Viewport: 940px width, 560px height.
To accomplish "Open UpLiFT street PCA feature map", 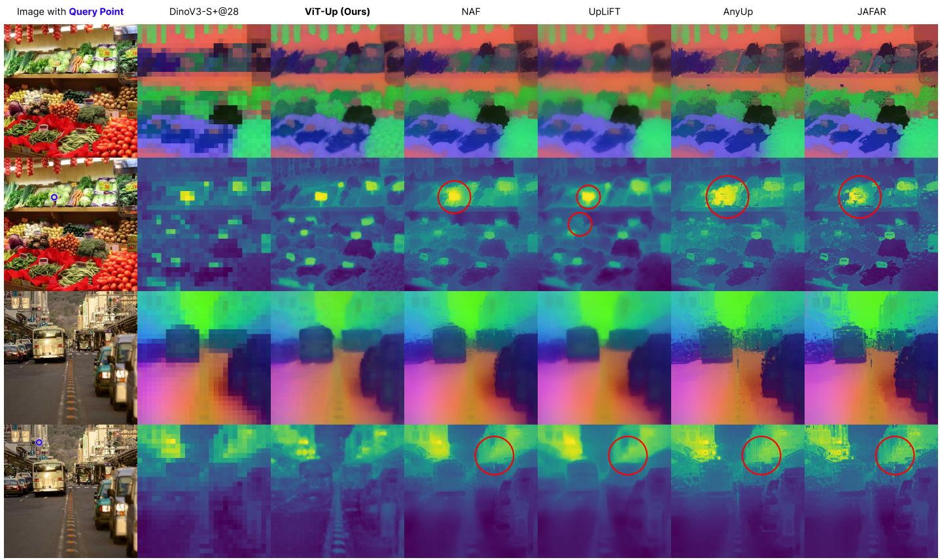I will [x=604, y=358].
